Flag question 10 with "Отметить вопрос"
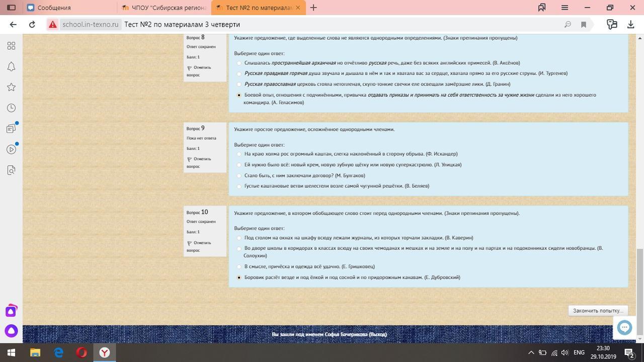 coord(200,246)
